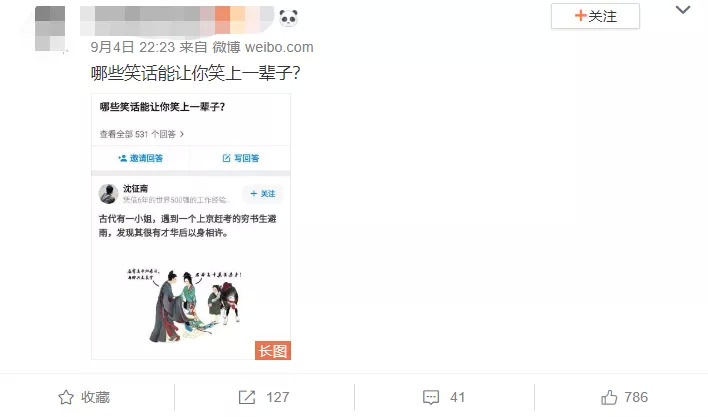
Task: Open the 长图 long image badge
Action: click(273, 351)
